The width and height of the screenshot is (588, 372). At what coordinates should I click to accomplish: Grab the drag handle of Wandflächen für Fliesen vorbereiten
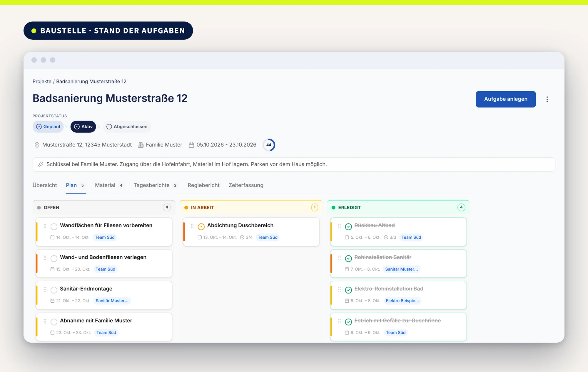(45, 226)
